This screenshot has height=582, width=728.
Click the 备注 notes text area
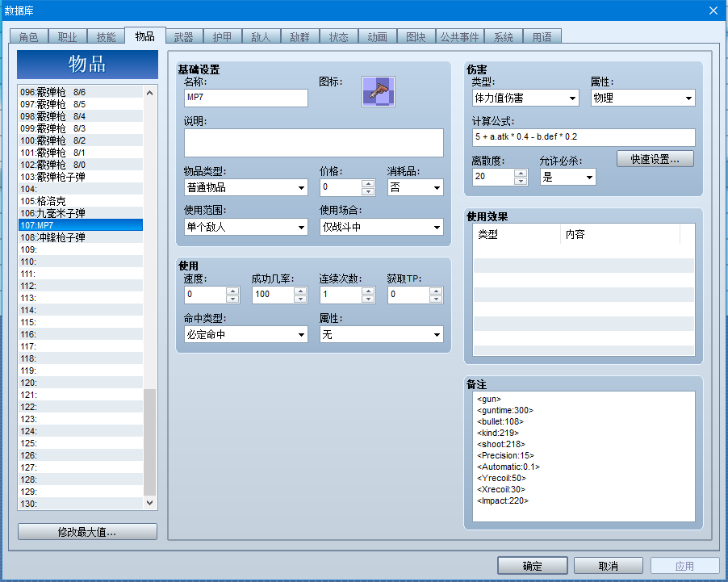click(x=584, y=456)
